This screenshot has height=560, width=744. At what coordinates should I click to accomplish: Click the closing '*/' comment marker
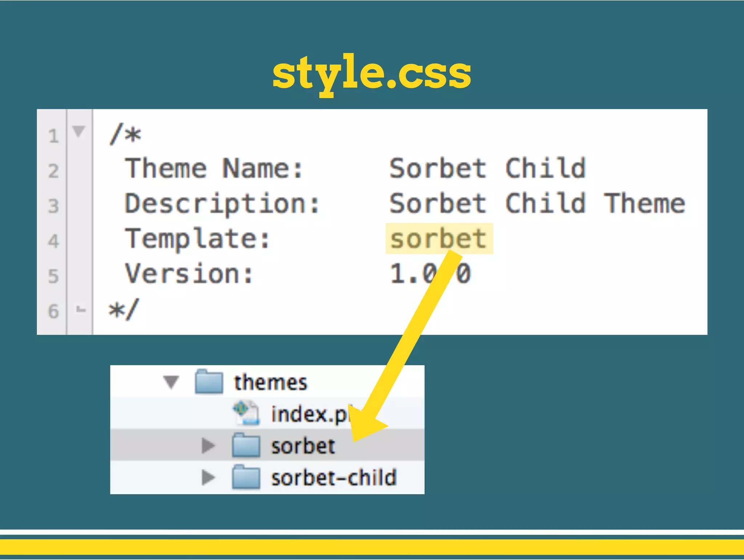tap(124, 309)
